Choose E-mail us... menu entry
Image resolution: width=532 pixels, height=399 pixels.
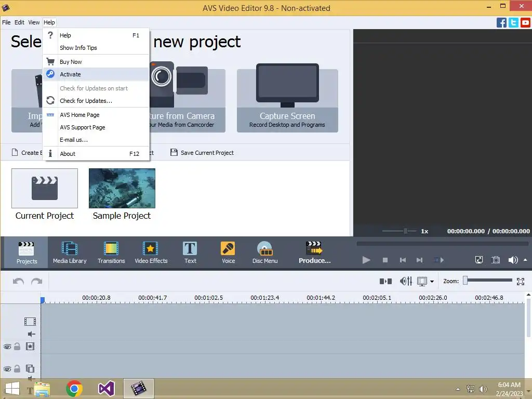click(96, 140)
